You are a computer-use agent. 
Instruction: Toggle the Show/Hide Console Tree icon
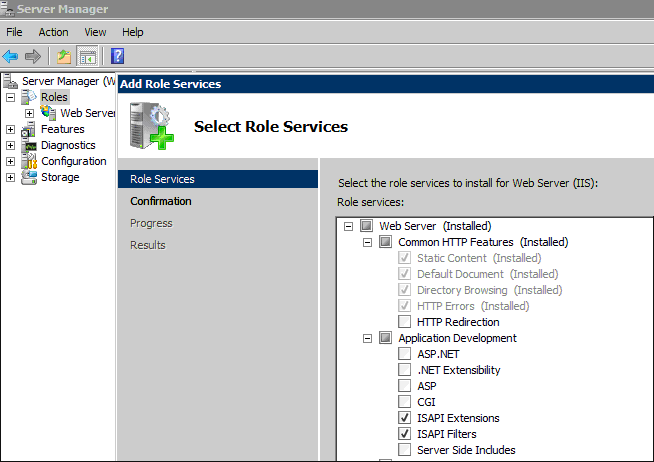[x=88, y=56]
